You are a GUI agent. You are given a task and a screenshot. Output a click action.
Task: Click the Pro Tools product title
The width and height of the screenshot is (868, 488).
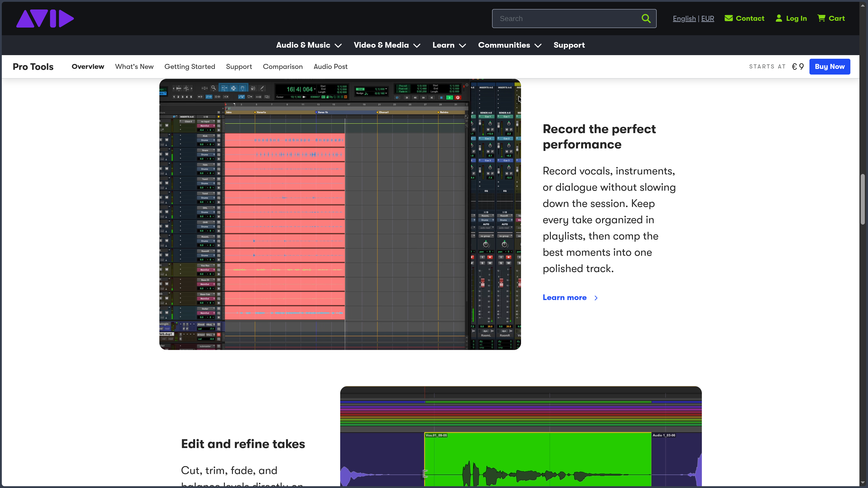tap(33, 67)
